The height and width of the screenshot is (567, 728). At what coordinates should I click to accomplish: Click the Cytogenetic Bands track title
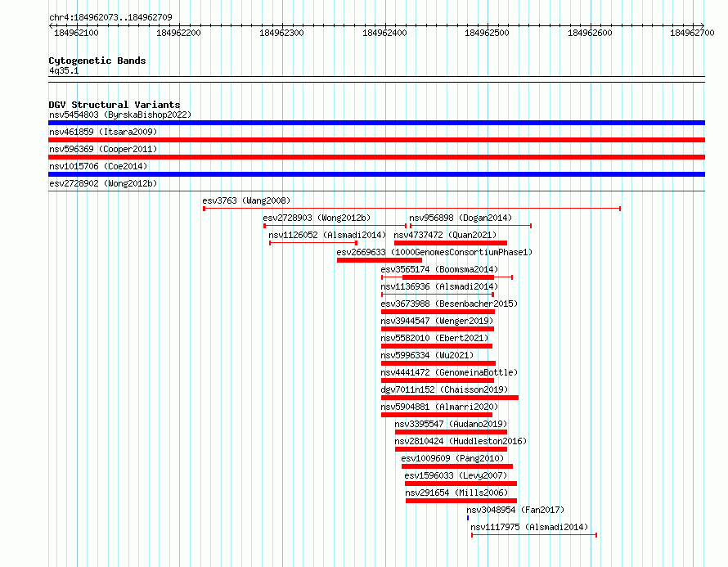point(97,61)
